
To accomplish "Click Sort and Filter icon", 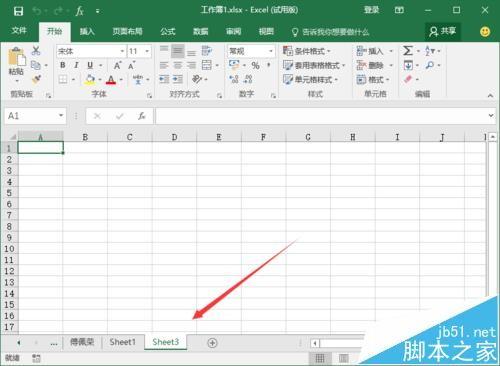I will point(430,51).
